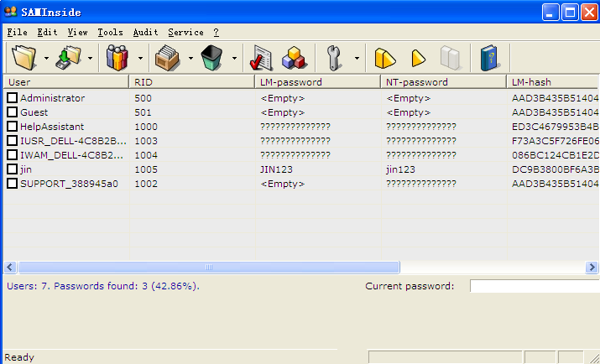Viewport: 600px width, 364px height.
Task: Check the Guest user checkbox
Action: 13,112
